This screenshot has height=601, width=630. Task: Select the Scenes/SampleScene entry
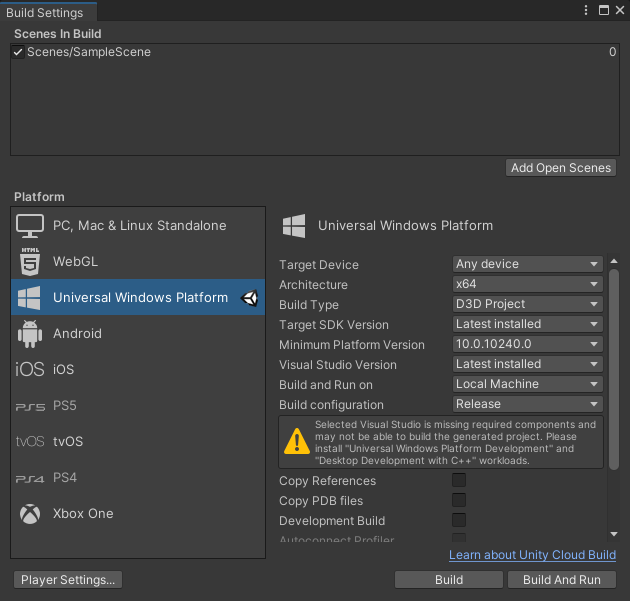click(315, 52)
